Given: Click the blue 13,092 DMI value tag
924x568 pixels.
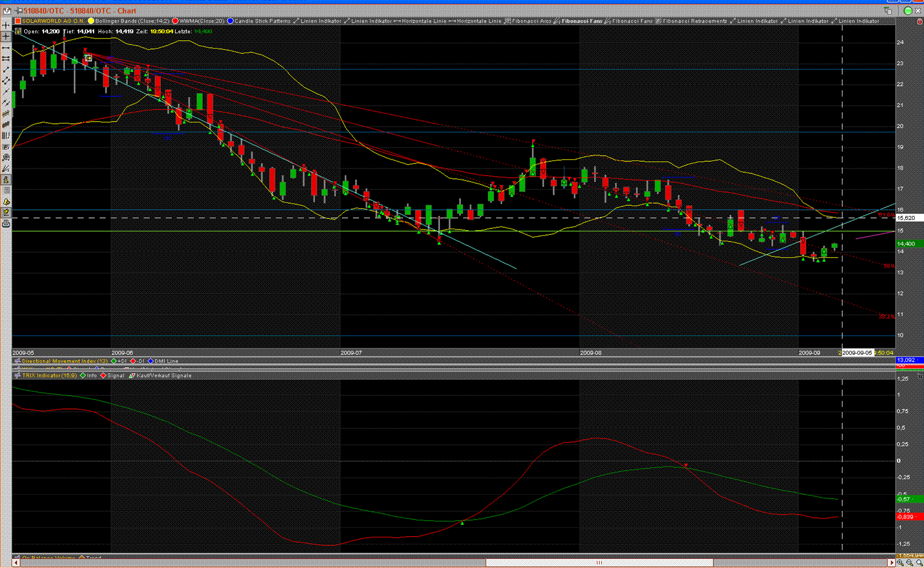Looking at the screenshot, I should click(909, 360).
